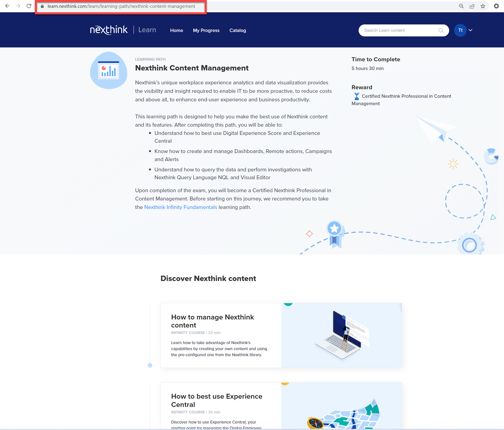Go to My Progress
The height and width of the screenshot is (430, 504).
pos(206,30)
